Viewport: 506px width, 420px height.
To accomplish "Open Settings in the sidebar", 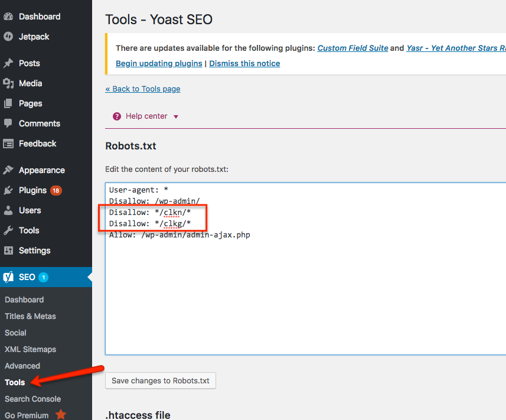I will click(34, 250).
